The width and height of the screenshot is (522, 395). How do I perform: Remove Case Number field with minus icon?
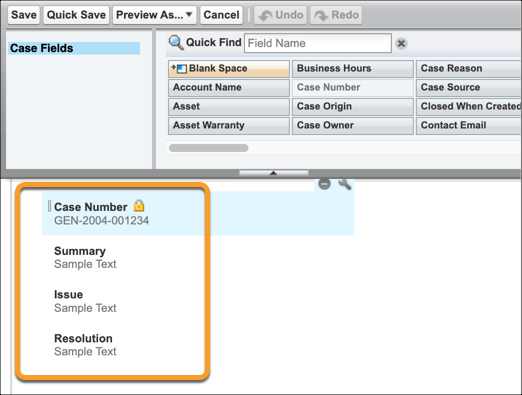[324, 184]
